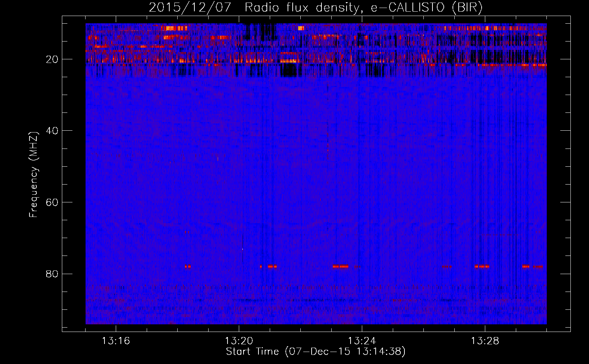Click the "Frequency (MHZ)" axis label

tap(33, 175)
